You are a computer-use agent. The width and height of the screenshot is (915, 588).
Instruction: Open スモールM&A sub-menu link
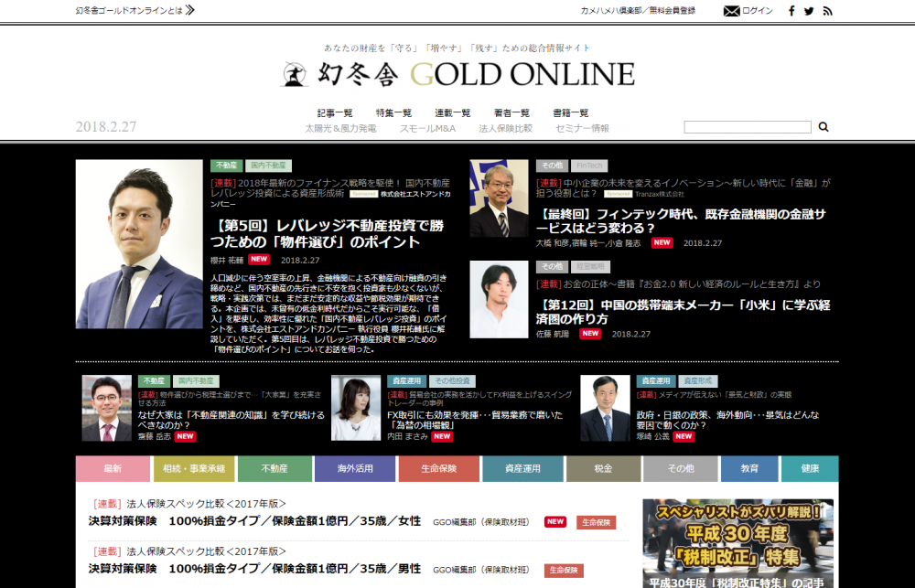(x=427, y=128)
